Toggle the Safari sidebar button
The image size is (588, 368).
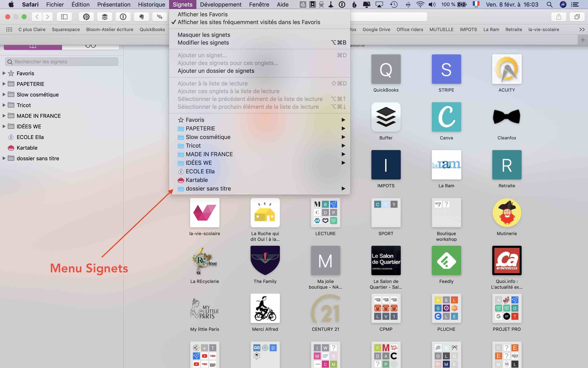click(64, 17)
